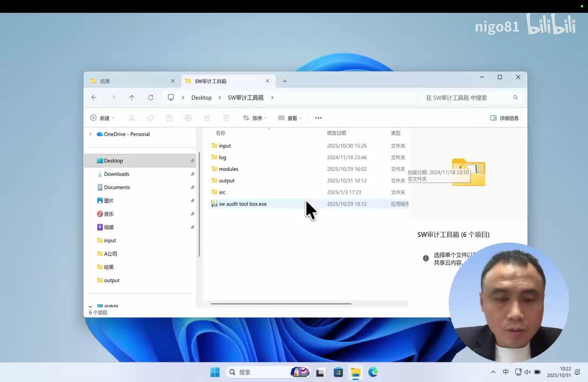Click the Rename icon in toolbar
Viewport: 588px width, 382px height.
click(188, 118)
